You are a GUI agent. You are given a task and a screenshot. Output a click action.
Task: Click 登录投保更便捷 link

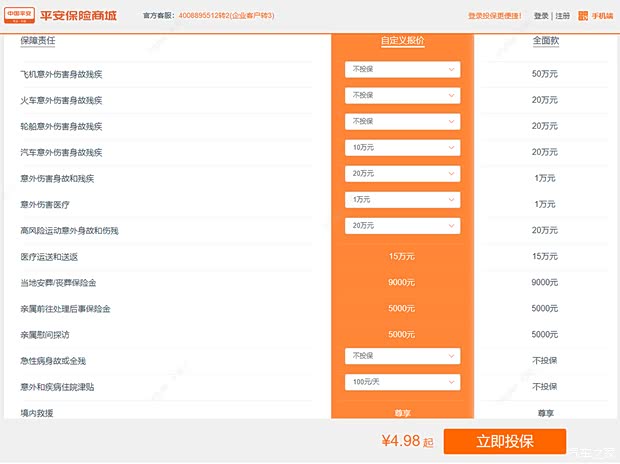[x=495, y=16]
